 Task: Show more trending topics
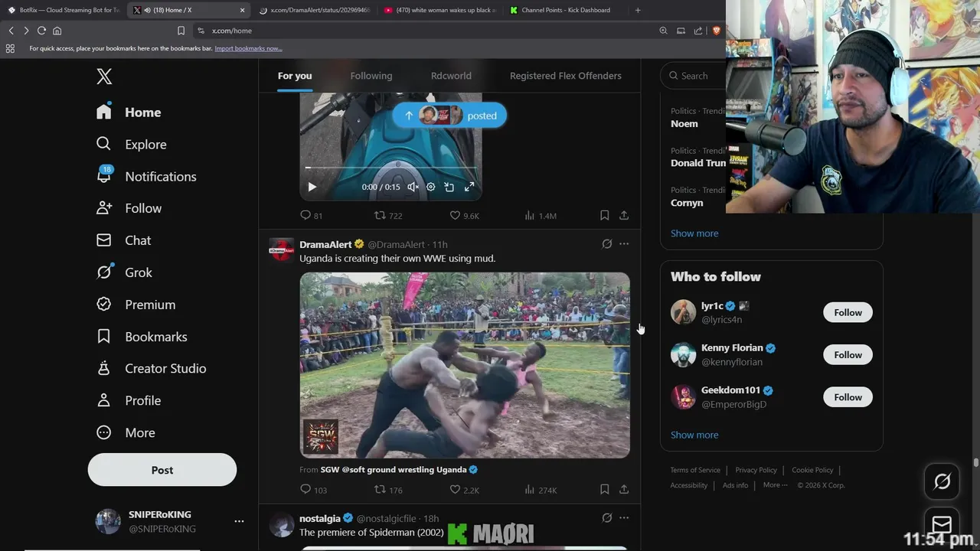[694, 233]
